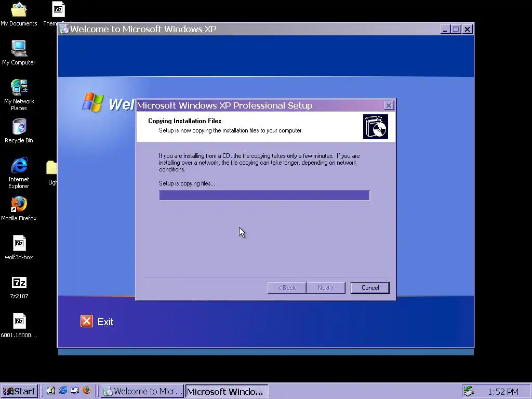Viewport: 532px width, 399px height.
Task: Click the Cancel button in Setup
Action: point(370,288)
